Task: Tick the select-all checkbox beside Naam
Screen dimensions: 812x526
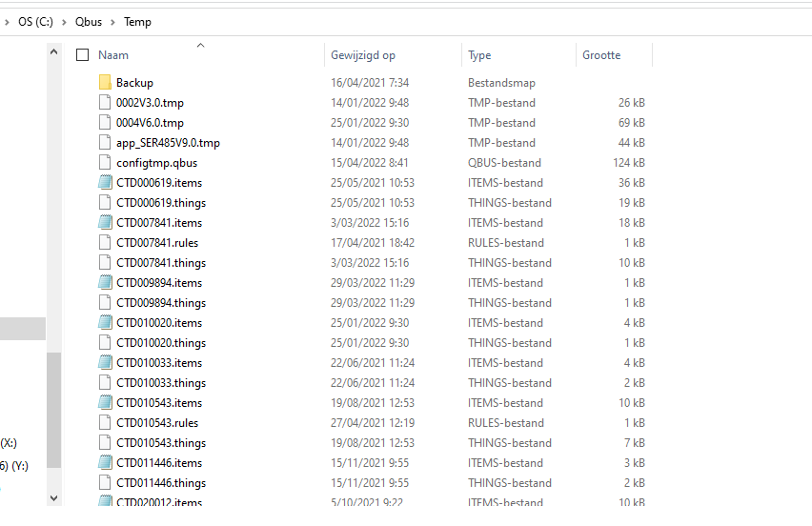Action: pos(82,55)
